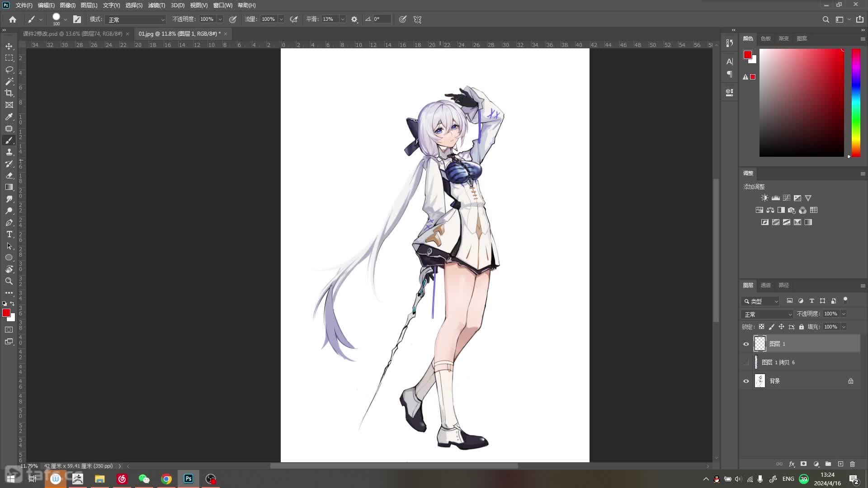The height and width of the screenshot is (488, 868).
Task: Add layer style fx button
Action: (x=792, y=464)
